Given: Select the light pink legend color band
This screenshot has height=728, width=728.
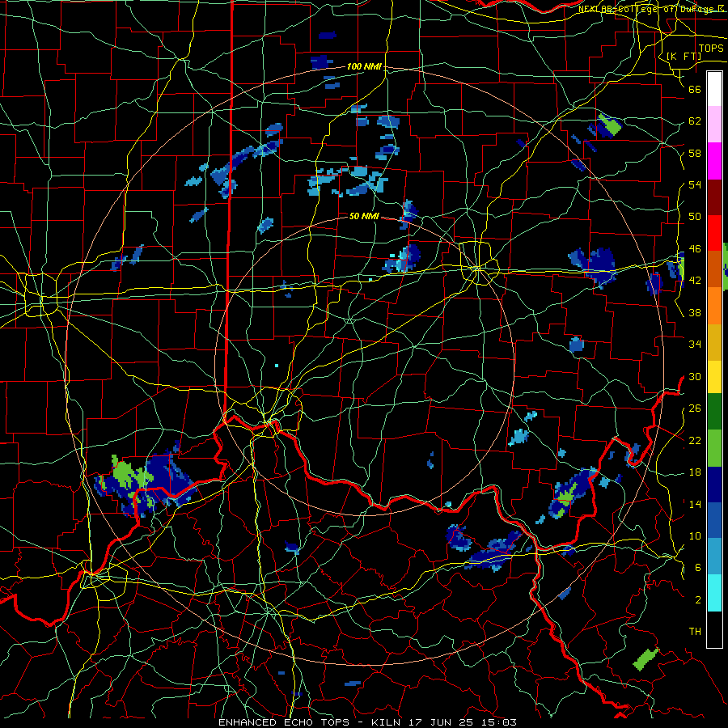Looking at the screenshot, I should [x=714, y=125].
